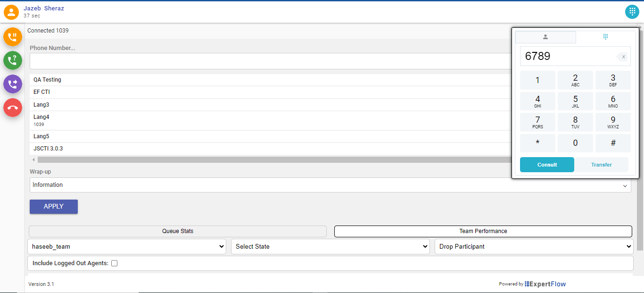Click the Transfer button in dialpad
644x293 pixels.
(601, 165)
